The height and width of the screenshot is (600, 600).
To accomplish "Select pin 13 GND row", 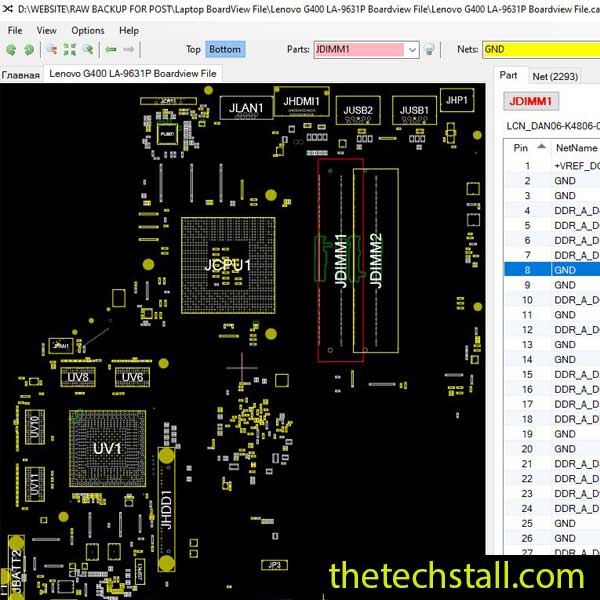I will click(552, 345).
